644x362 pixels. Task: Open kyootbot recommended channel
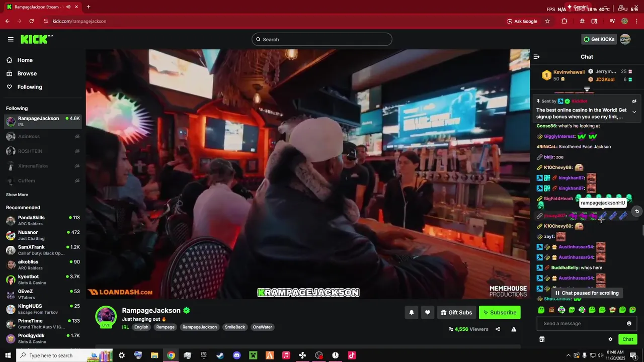(43, 280)
